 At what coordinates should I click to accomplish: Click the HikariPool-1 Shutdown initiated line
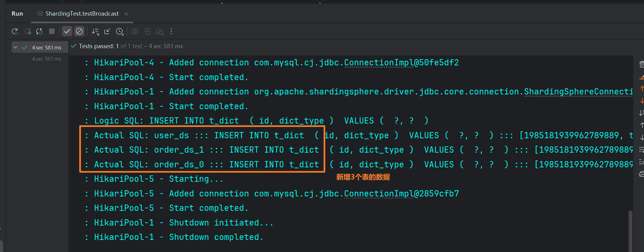coord(179,223)
